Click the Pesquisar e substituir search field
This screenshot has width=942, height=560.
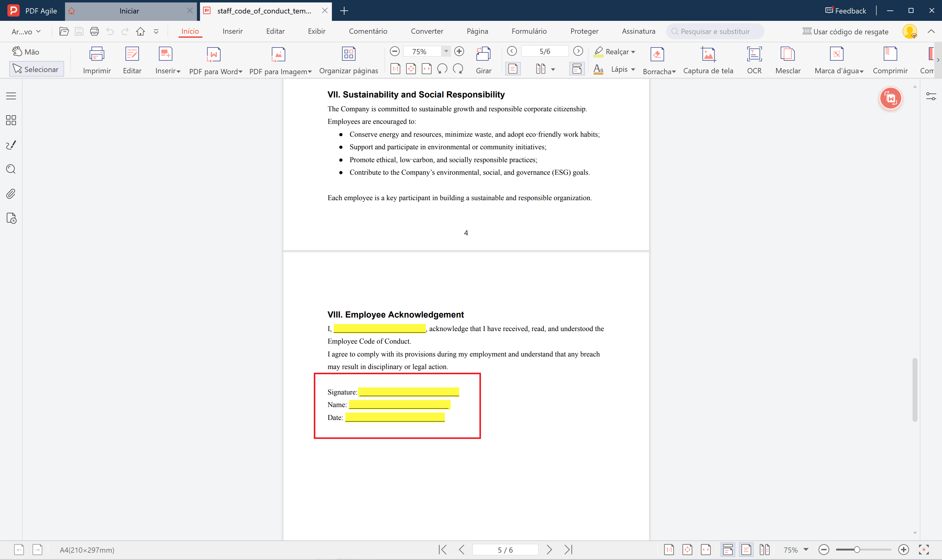click(715, 32)
